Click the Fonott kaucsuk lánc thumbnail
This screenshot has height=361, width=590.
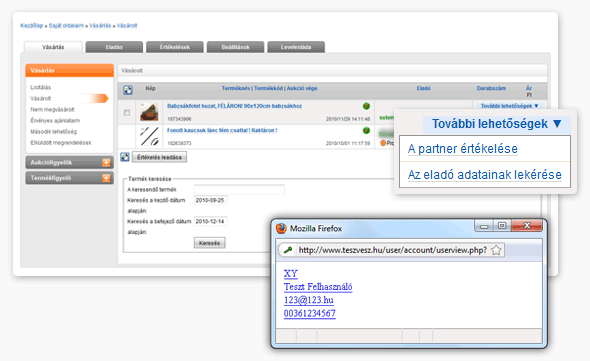pos(149,136)
